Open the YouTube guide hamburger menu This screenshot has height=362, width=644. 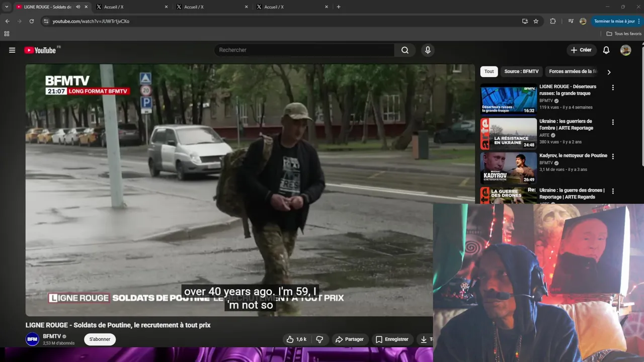pyautogui.click(x=12, y=50)
